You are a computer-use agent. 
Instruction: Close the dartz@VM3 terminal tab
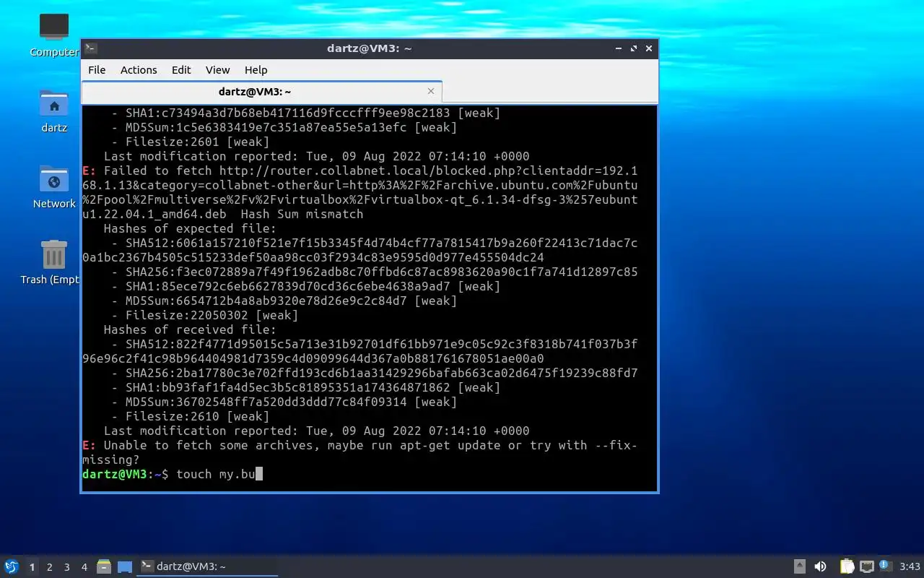431,91
